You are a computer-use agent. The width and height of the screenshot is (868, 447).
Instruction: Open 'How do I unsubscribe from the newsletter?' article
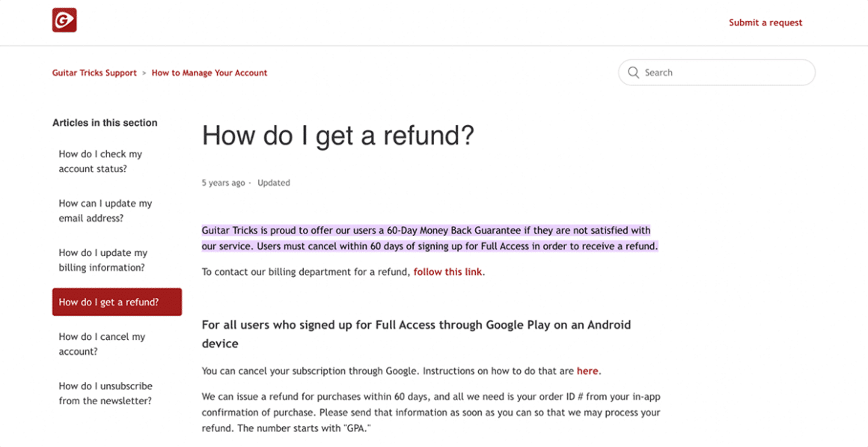click(x=106, y=393)
